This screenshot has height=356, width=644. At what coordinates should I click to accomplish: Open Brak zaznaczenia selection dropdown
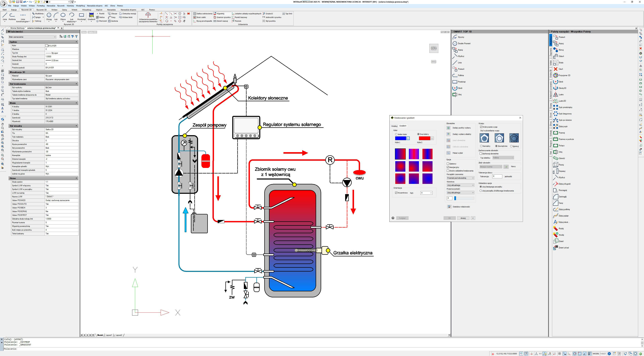[x=32, y=37]
